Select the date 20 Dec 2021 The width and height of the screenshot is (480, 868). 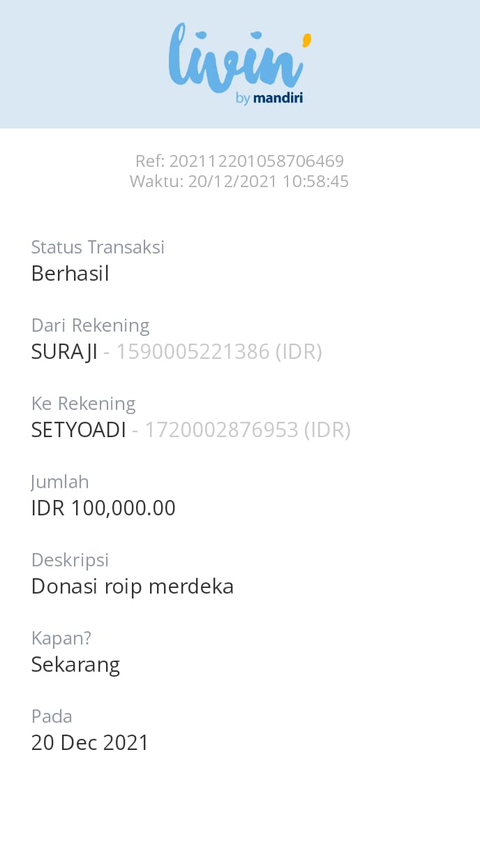tap(90, 743)
